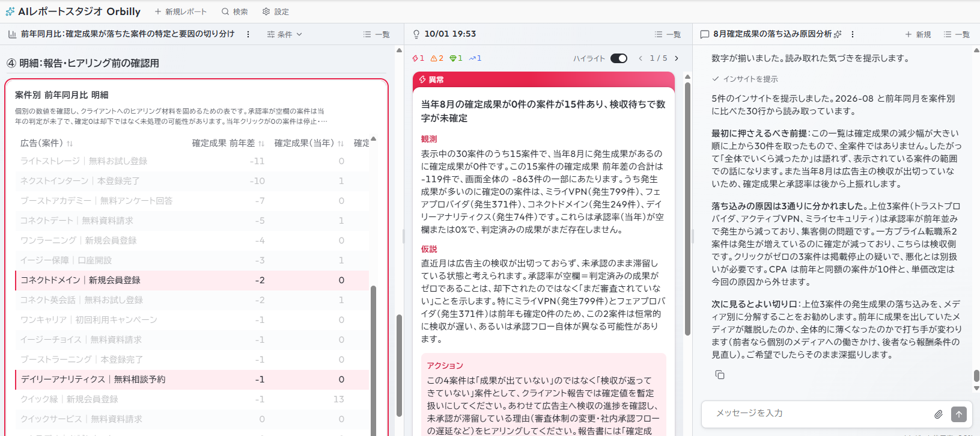The width and height of the screenshot is (980, 436).
Task: Select the デイリーアナリティクス｜無料相談予約 row
Action: click(192, 379)
